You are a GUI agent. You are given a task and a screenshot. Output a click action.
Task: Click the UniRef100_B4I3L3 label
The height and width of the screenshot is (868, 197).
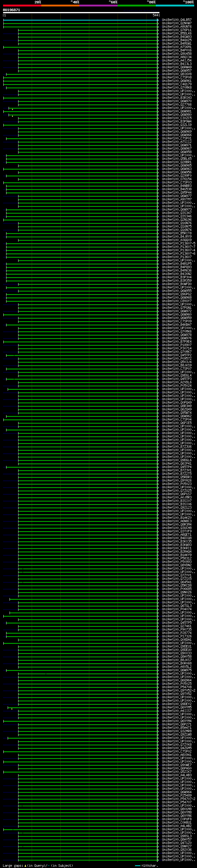tap(177, 64)
